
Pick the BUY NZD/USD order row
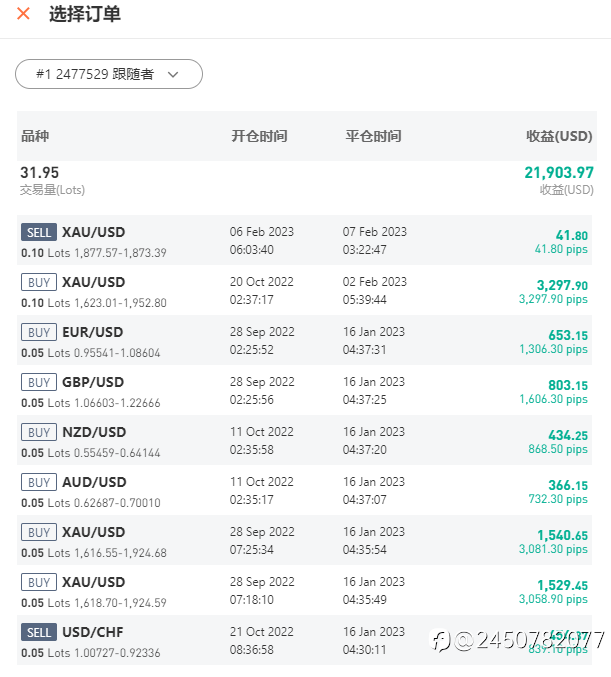(x=304, y=440)
